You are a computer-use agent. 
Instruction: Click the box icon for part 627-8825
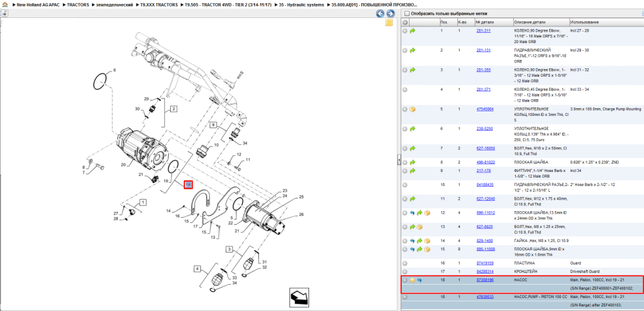[420, 227]
